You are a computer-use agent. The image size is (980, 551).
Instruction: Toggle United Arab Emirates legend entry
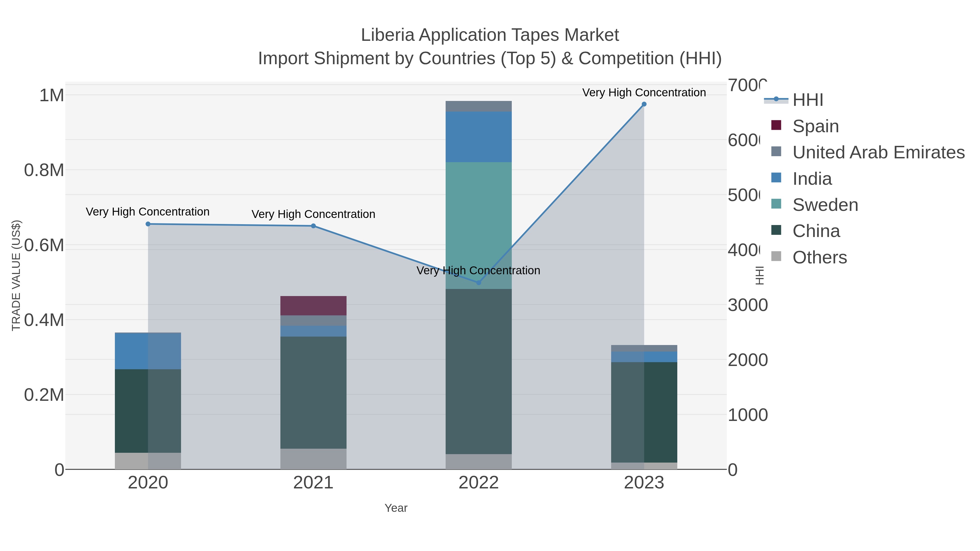point(868,152)
